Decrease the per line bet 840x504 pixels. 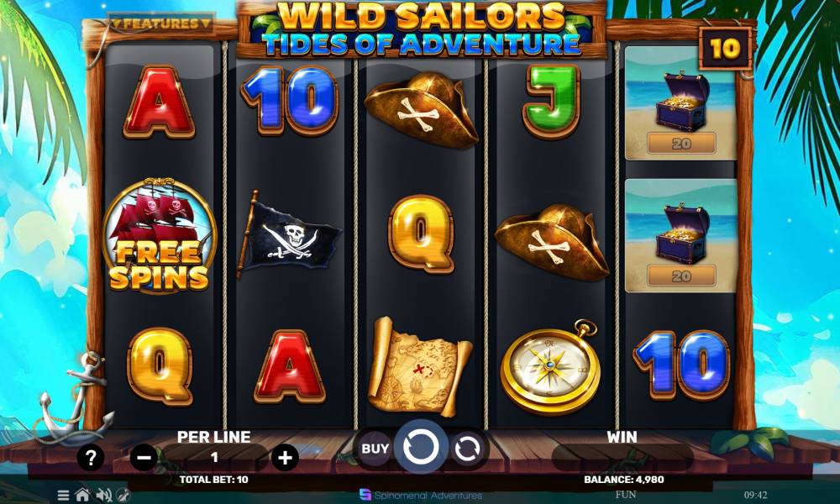click(144, 458)
